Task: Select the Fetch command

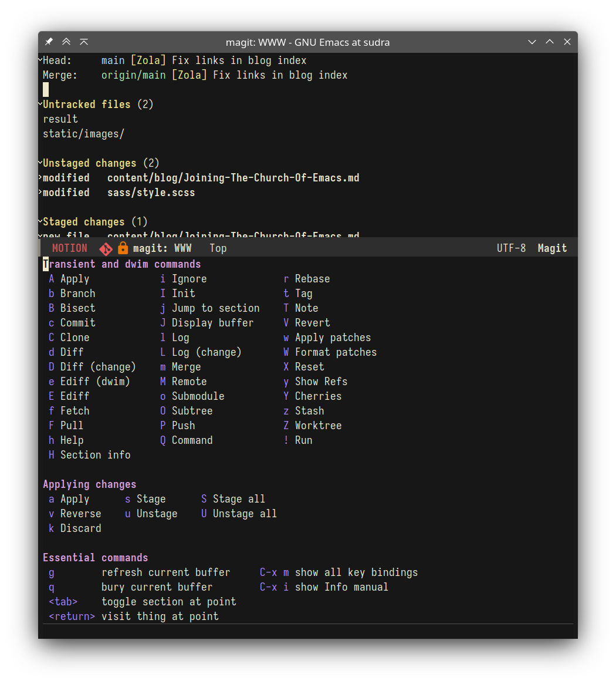Action: click(75, 411)
